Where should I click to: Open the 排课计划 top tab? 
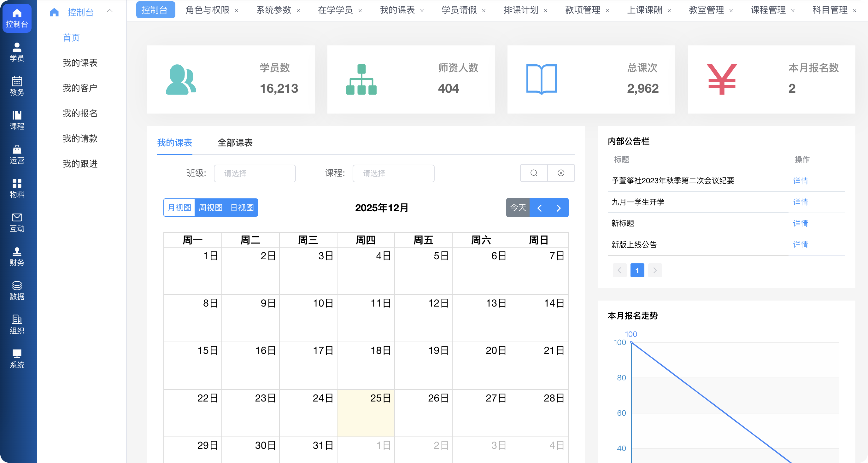[521, 10]
